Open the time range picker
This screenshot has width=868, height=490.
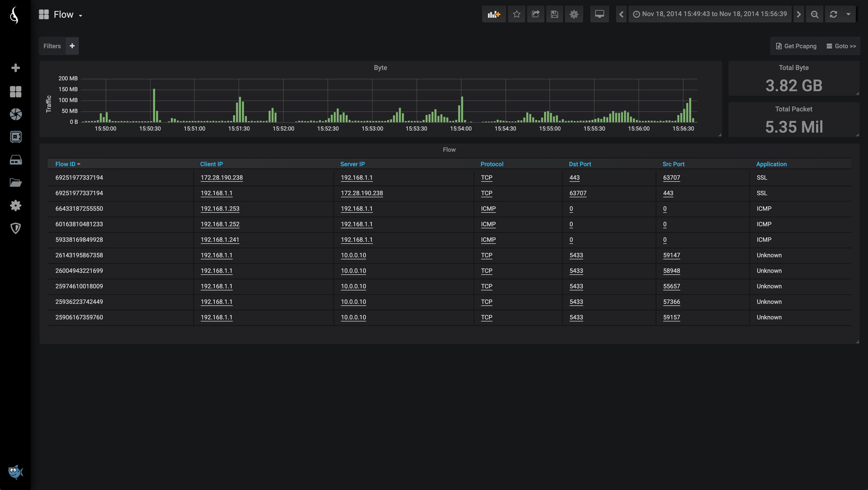tap(710, 14)
